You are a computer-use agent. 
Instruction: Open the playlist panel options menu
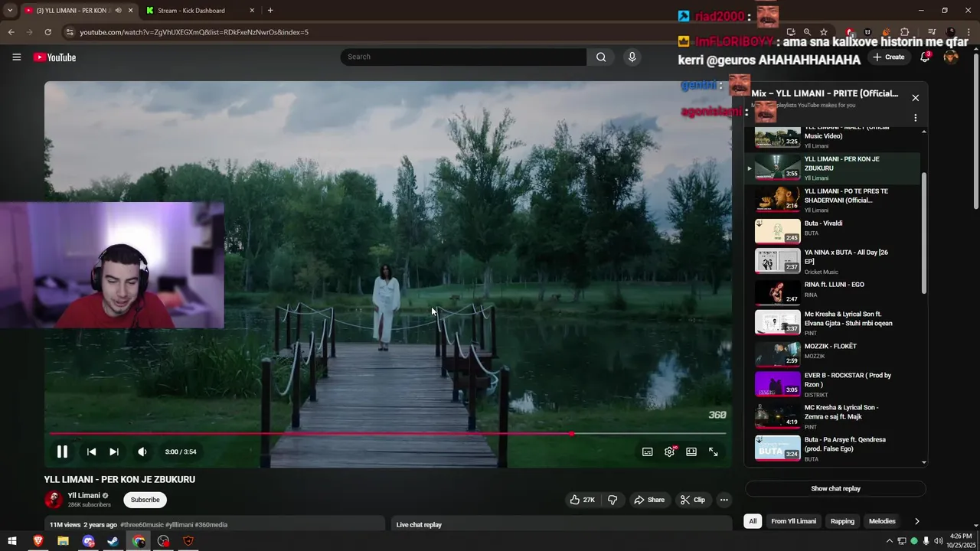pos(915,118)
